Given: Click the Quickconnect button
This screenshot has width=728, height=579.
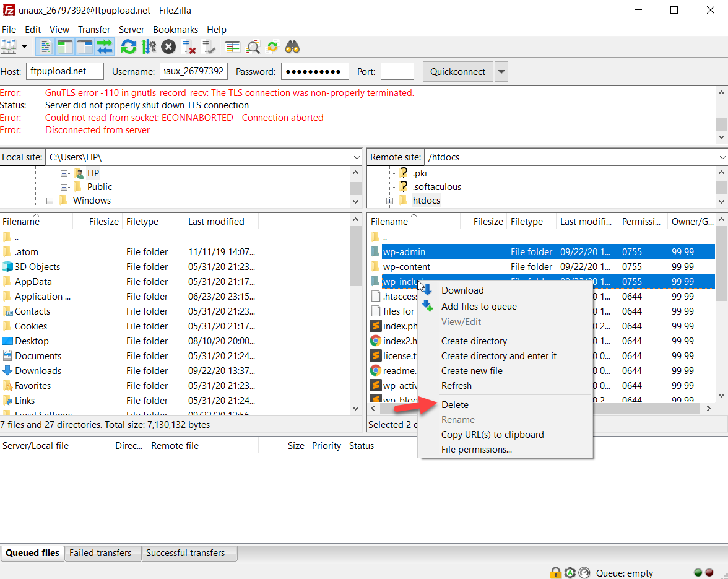Looking at the screenshot, I should tap(457, 71).
